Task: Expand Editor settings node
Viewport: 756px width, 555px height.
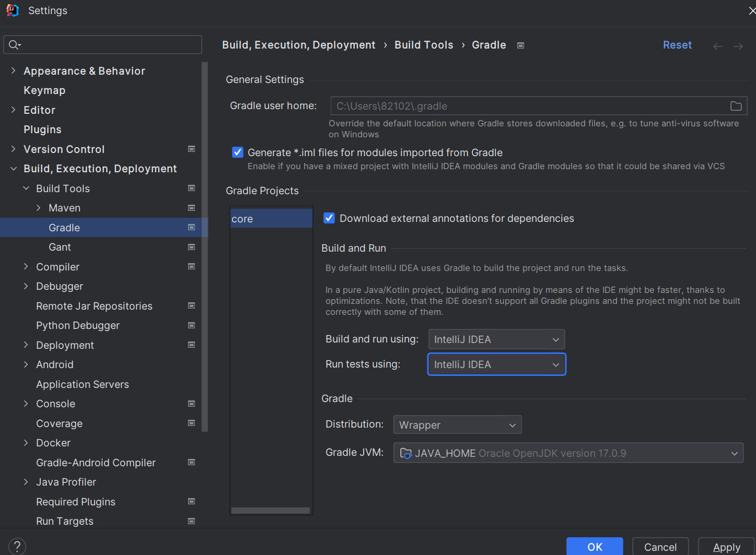Action: point(14,110)
